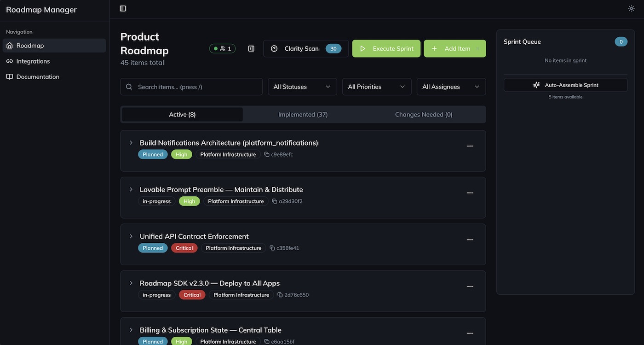Click High priority badge on Lovable Prompt Preamble

(x=190, y=201)
